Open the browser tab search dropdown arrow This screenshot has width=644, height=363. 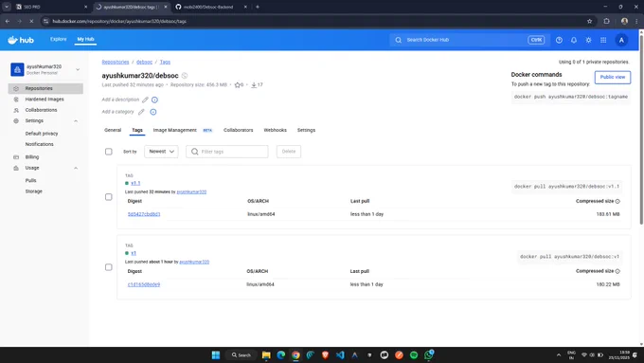tap(7, 7)
